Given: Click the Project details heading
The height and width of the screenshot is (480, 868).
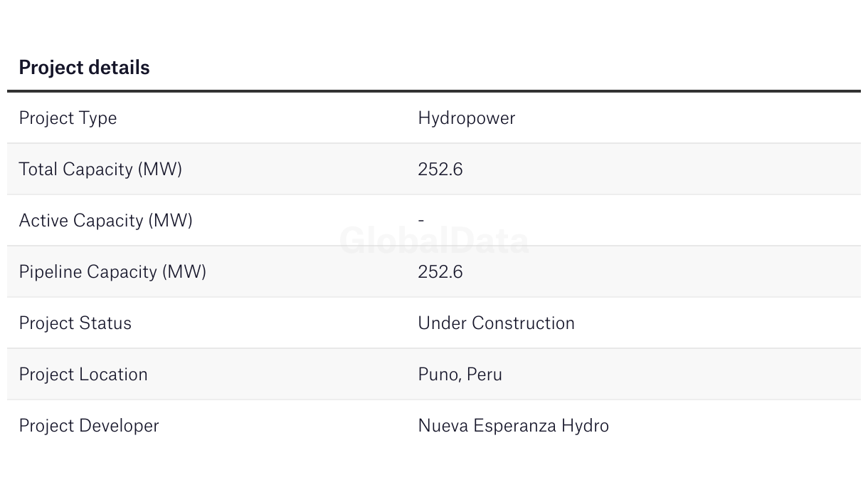Looking at the screenshot, I should pos(84,68).
